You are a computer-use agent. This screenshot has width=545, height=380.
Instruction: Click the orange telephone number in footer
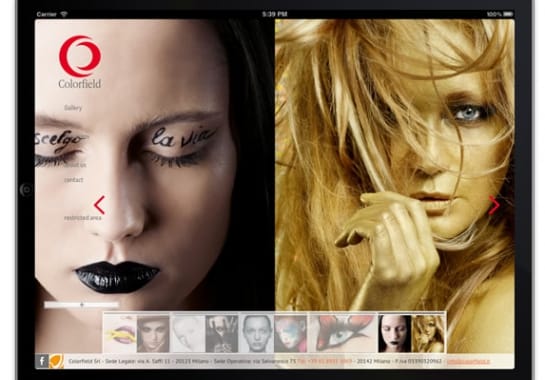point(325,361)
